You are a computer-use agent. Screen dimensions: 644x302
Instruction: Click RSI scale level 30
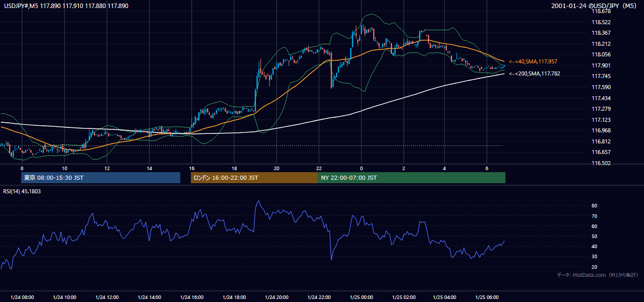pyautogui.click(x=595, y=256)
